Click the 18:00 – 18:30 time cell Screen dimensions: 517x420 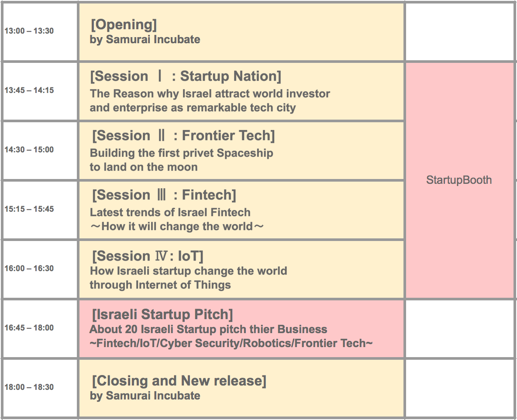(29, 387)
